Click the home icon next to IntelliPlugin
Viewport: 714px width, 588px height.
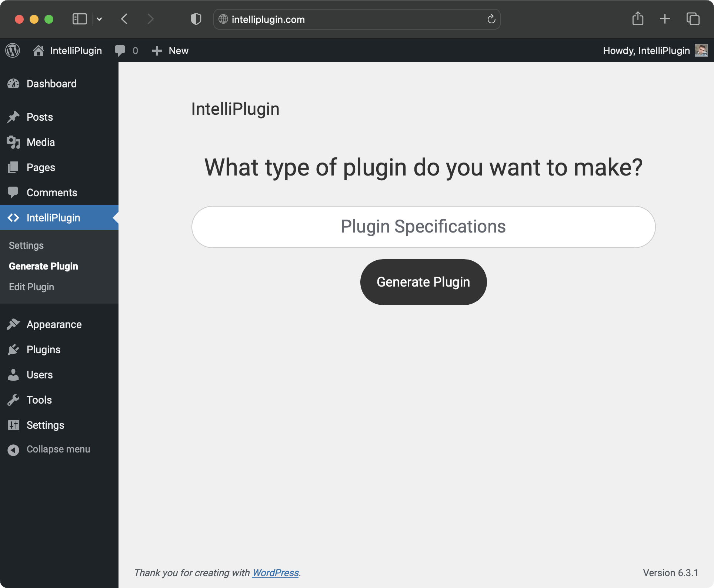[x=38, y=51]
